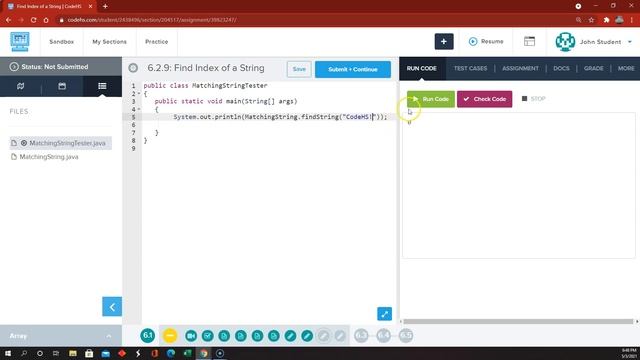Fold code at line 4 arrow
This screenshot has width=640, height=360.
pyautogui.click(x=139, y=109)
